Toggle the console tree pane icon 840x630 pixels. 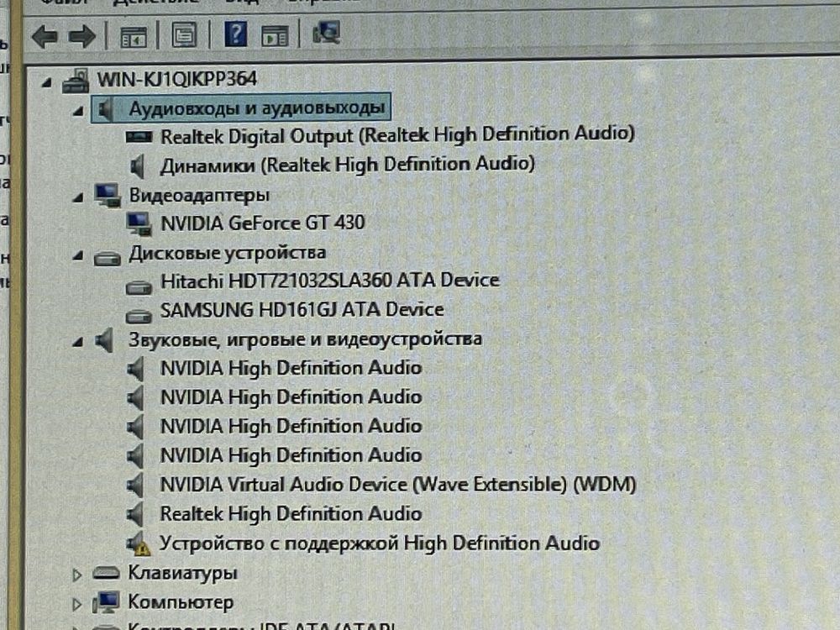point(133,36)
